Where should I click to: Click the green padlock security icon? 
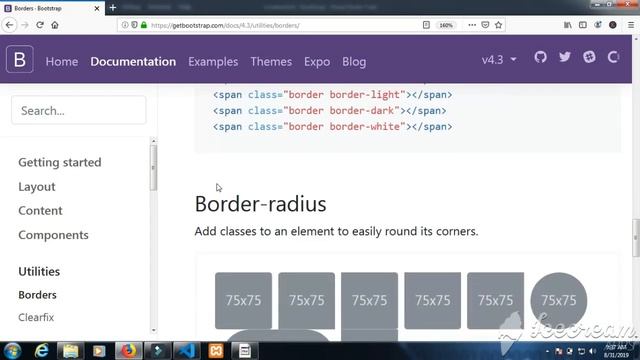(x=144, y=25)
